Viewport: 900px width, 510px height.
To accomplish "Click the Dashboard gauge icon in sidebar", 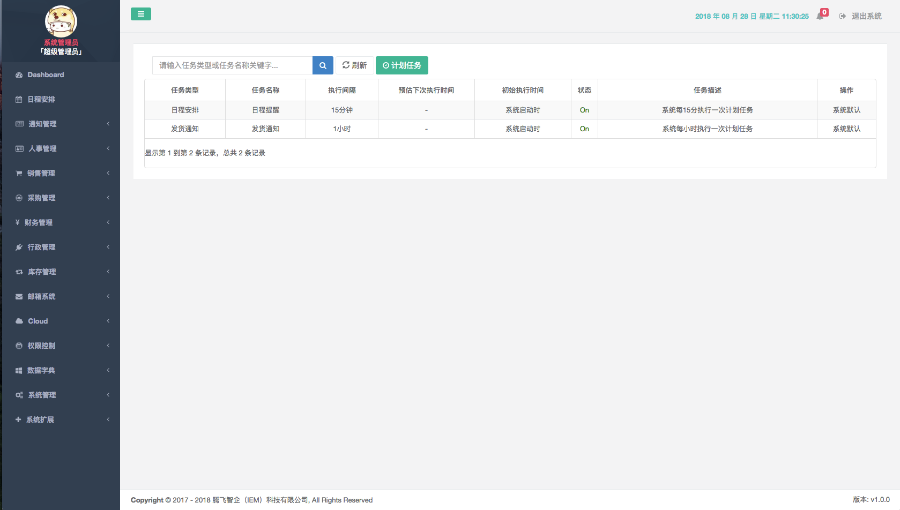I will tap(19, 75).
